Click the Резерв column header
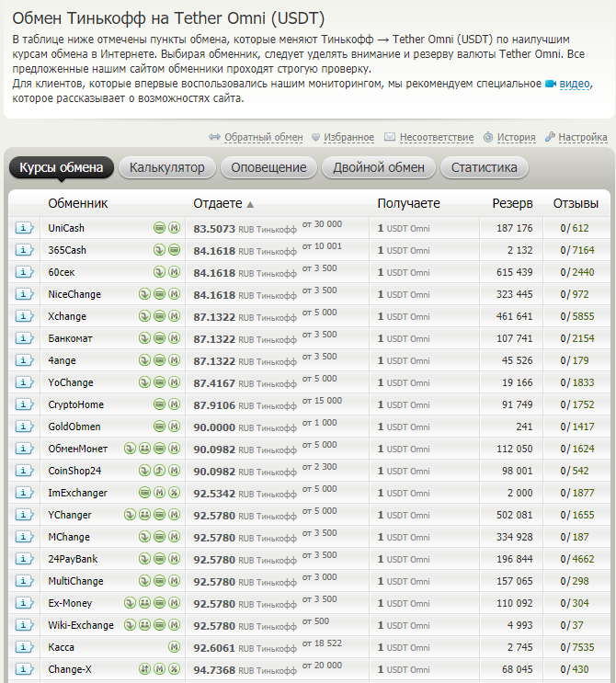 [512, 203]
